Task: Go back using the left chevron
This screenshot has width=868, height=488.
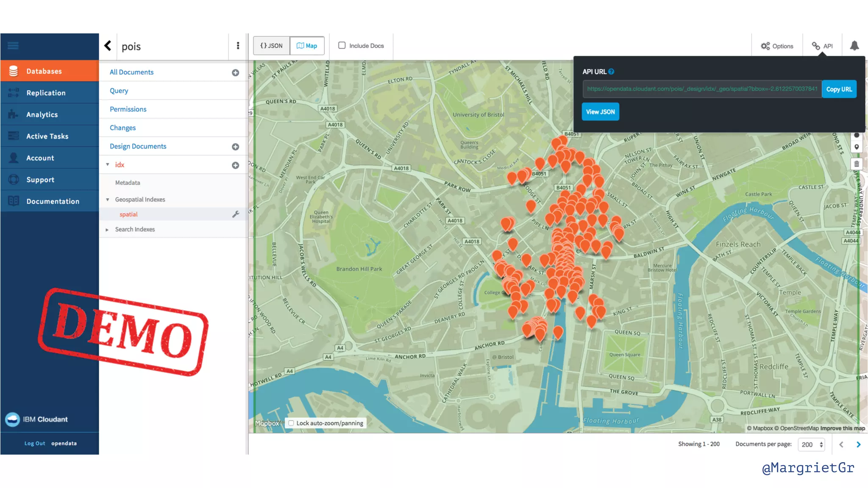Action: 108,46
